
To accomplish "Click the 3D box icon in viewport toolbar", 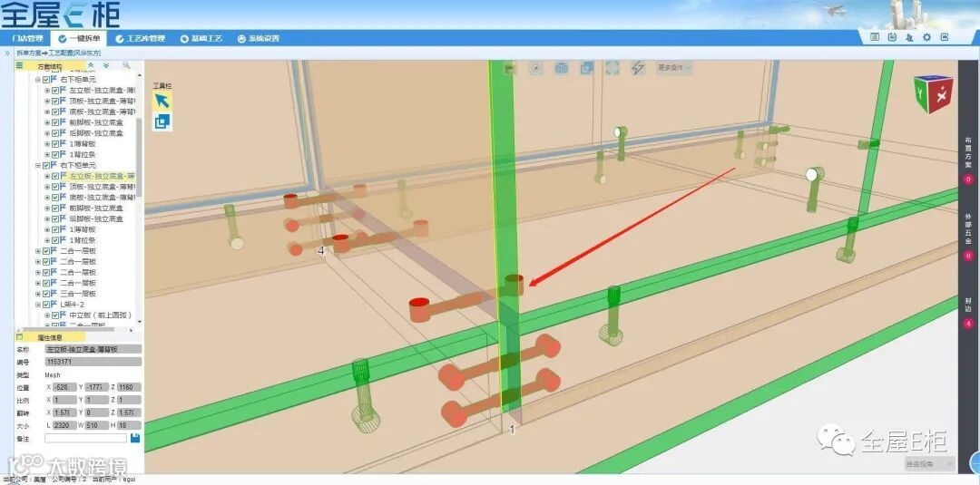I will 562,67.
